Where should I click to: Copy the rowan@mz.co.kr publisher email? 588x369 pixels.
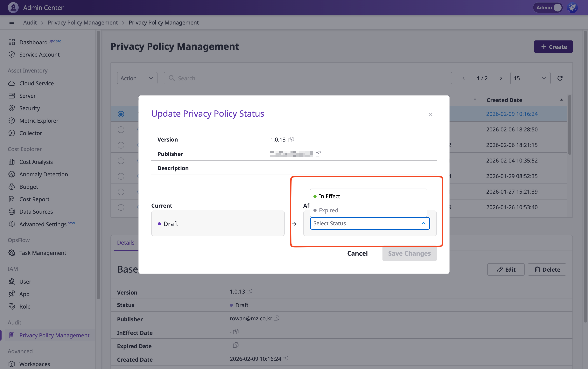click(277, 318)
